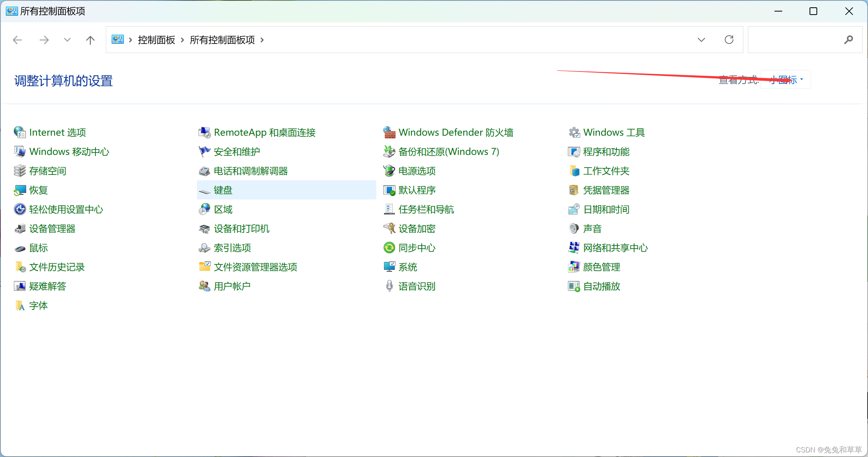Viewport: 868px width, 457px height.
Task: Open Windows Defender 防火墙
Action: coord(456,132)
